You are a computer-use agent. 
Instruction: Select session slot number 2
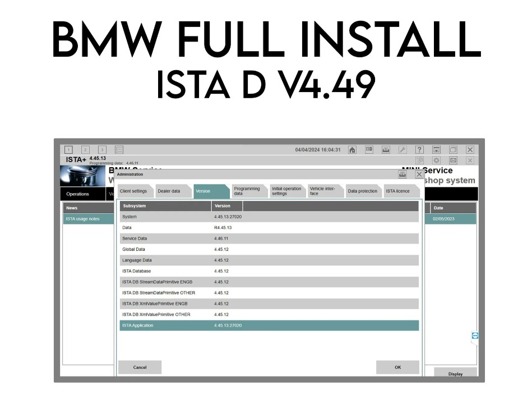click(85, 150)
